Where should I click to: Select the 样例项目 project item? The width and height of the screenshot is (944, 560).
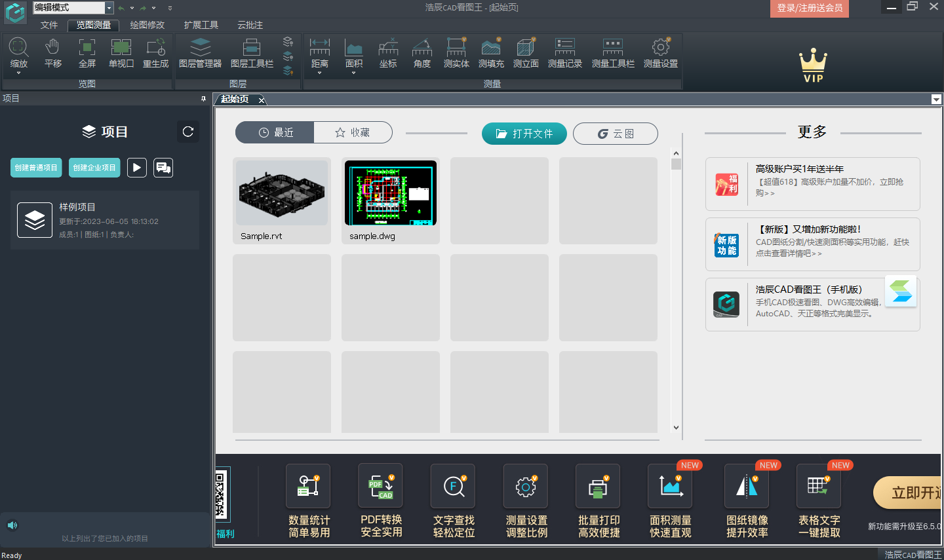[x=105, y=220]
